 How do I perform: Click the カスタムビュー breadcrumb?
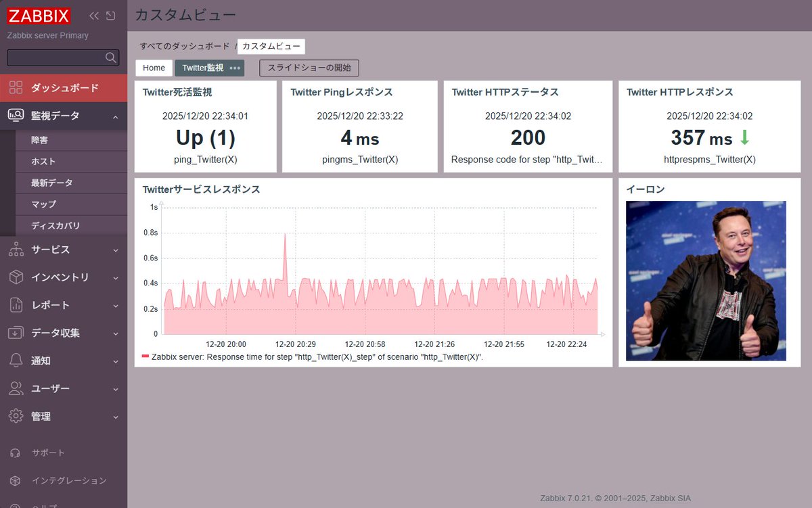[271, 47]
